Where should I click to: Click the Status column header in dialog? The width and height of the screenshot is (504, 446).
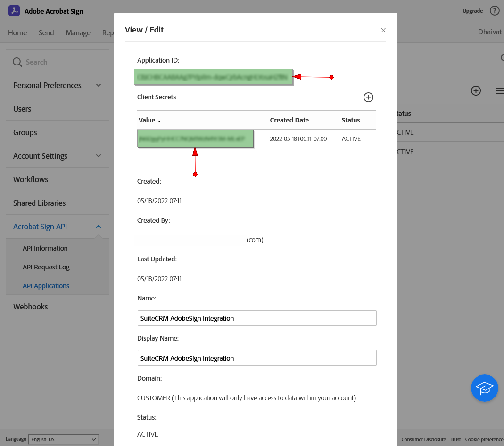(x=351, y=120)
